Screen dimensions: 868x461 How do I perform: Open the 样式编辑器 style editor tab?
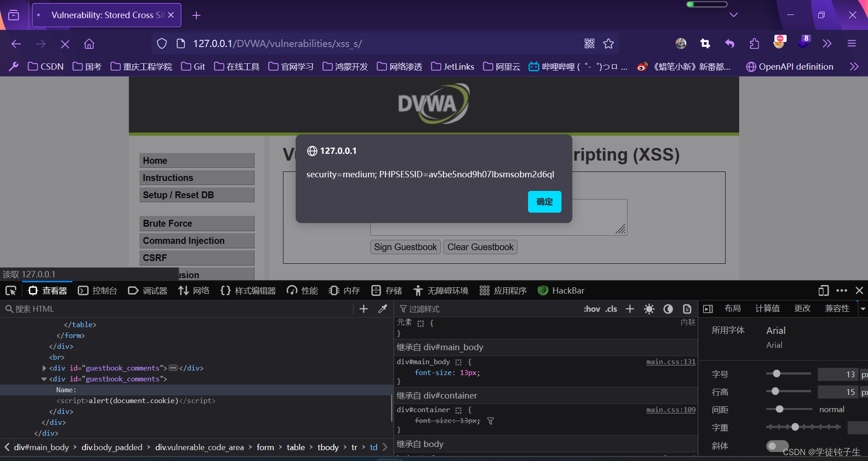pyautogui.click(x=248, y=290)
